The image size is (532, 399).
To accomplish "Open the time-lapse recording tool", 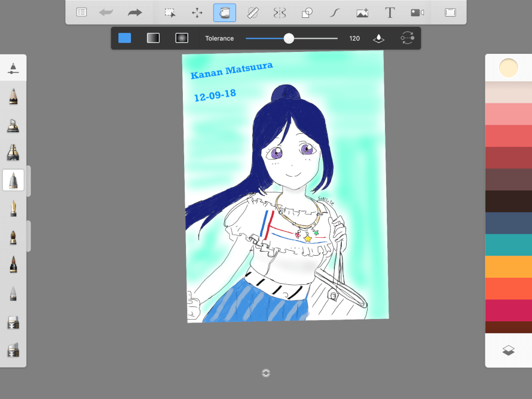I will click(x=417, y=12).
